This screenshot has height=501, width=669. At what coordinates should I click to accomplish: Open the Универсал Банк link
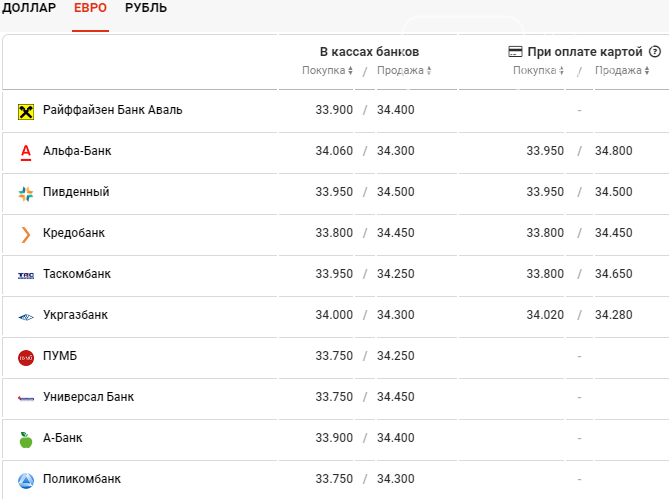click(88, 397)
